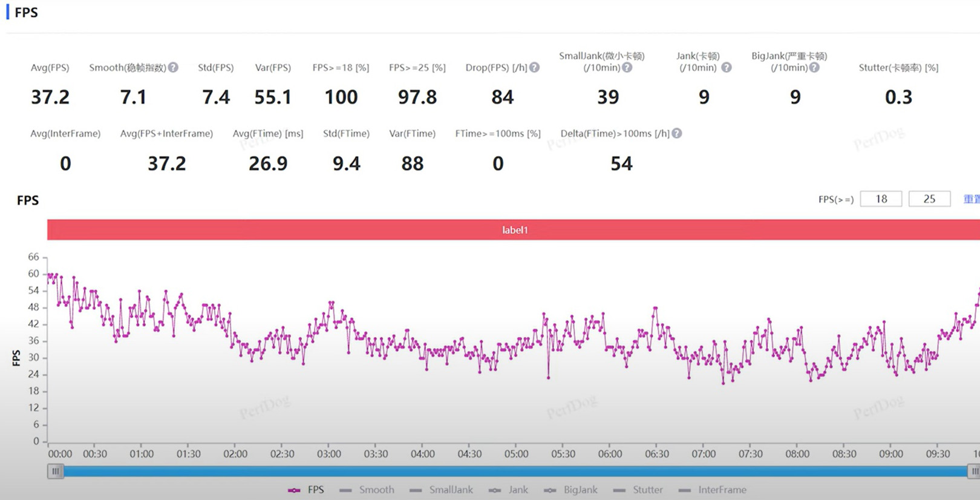Toggle SmallJank series in legend
980x500 pixels.
click(441, 490)
